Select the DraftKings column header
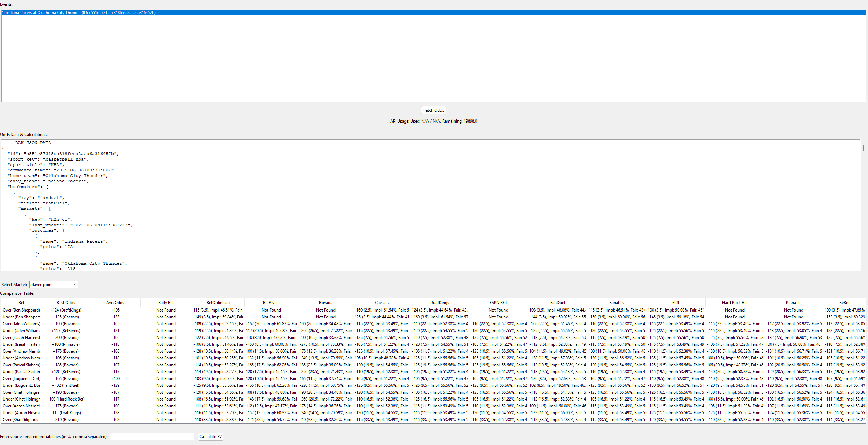 pyautogui.click(x=439, y=302)
